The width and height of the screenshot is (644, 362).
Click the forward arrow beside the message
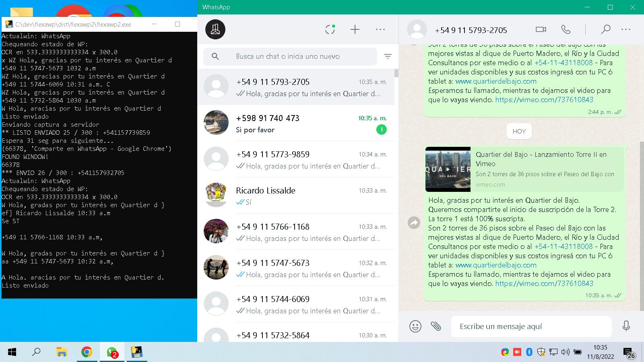tap(414, 222)
